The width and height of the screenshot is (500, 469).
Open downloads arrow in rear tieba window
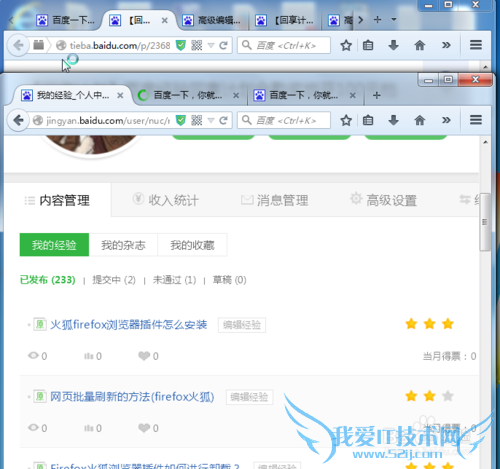[393, 45]
